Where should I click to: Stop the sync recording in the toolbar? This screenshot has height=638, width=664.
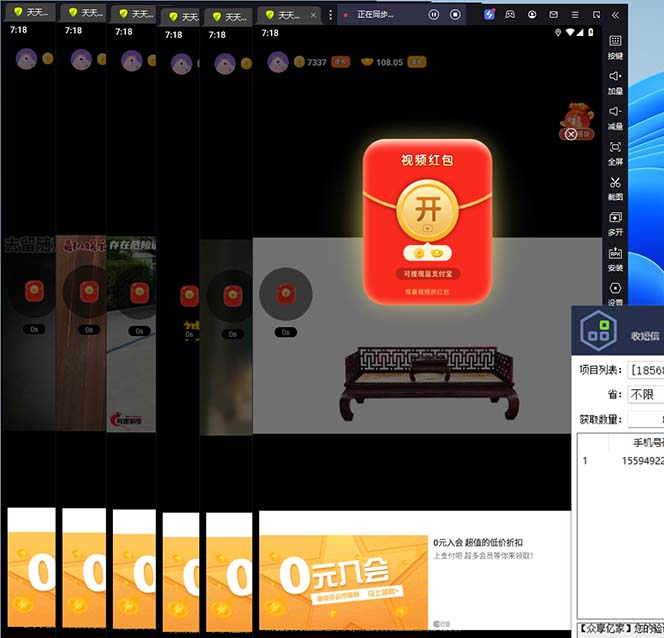coord(456,15)
